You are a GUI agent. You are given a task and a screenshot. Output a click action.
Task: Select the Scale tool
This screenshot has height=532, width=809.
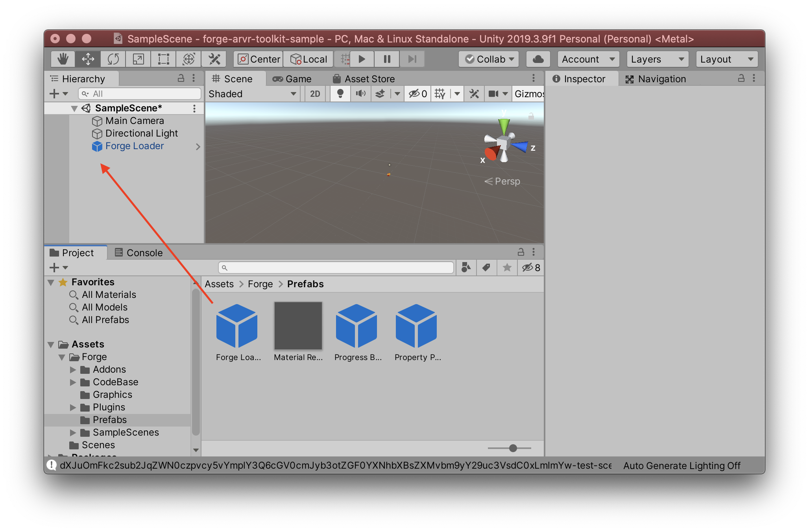(138, 59)
